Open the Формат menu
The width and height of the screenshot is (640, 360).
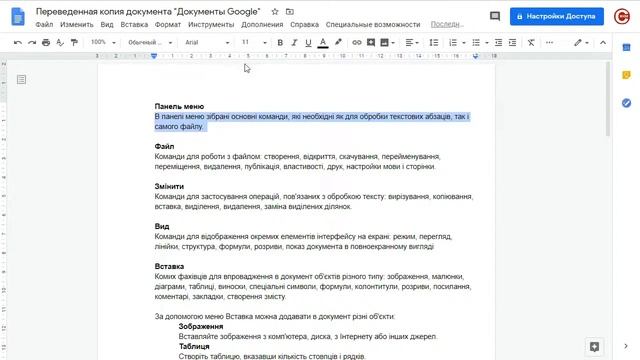tap(168, 24)
